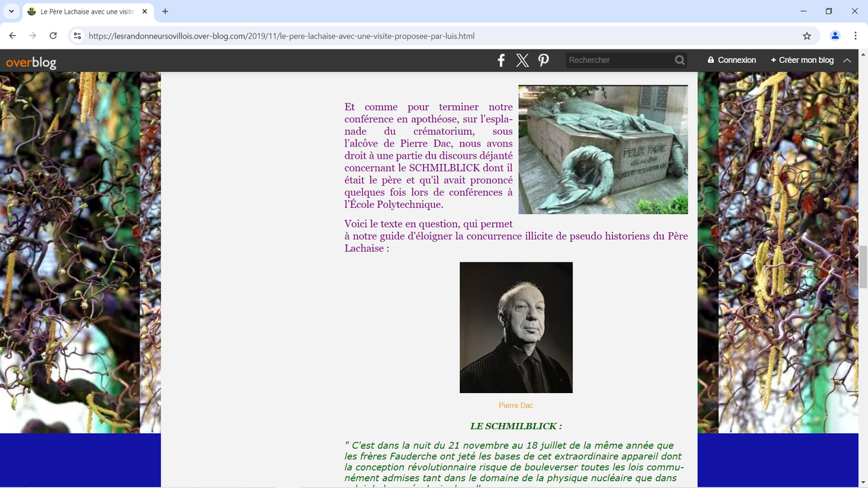This screenshot has height=488, width=868.
Task: Open the tab search dropdown arrow
Action: click(x=12, y=12)
